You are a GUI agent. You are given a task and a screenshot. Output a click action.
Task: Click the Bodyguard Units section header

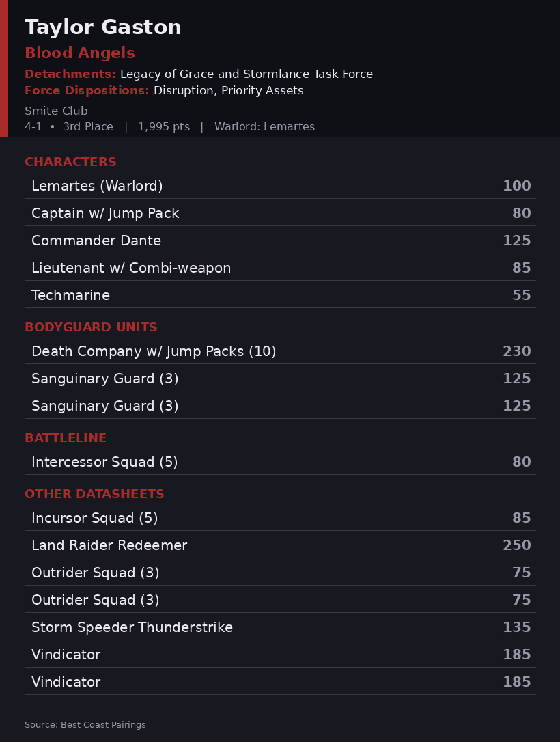(x=91, y=327)
